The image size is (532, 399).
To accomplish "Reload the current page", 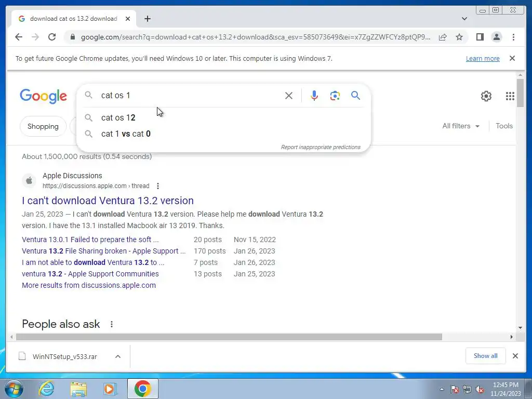I will (x=52, y=37).
